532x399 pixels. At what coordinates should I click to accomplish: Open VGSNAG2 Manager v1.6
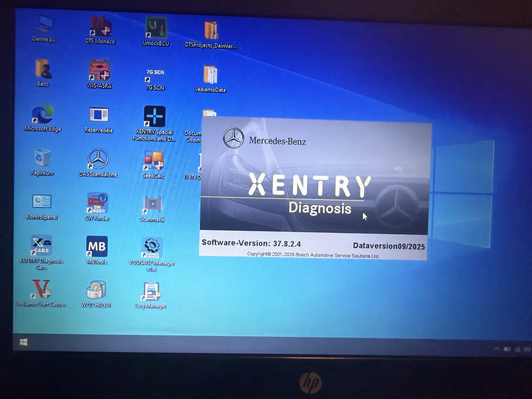coord(152,249)
